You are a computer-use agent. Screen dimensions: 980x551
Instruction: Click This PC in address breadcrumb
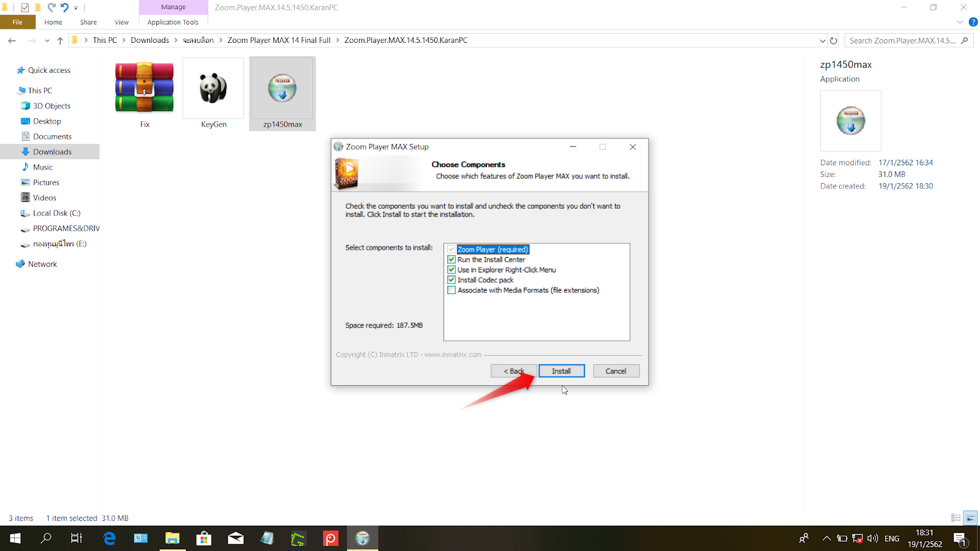[105, 40]
